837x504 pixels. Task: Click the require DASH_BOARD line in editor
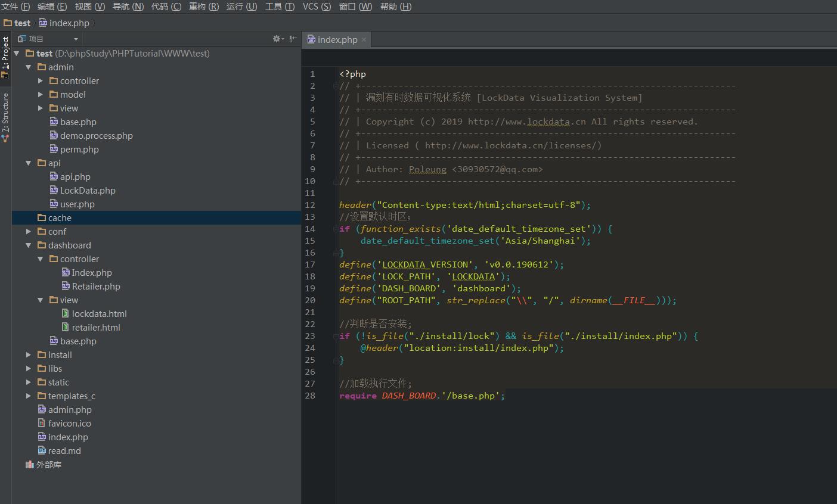[x=422, y=396]
